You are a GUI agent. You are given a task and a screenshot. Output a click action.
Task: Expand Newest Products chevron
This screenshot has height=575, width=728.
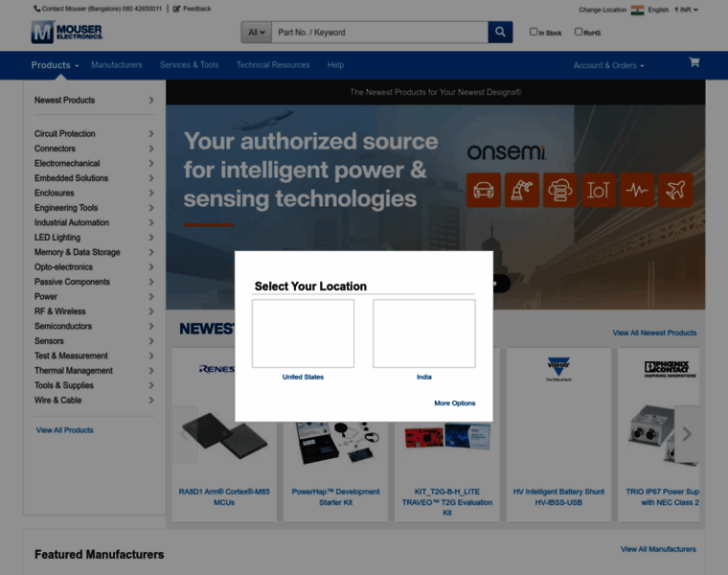pyautogui.click(x=151, y=101)
